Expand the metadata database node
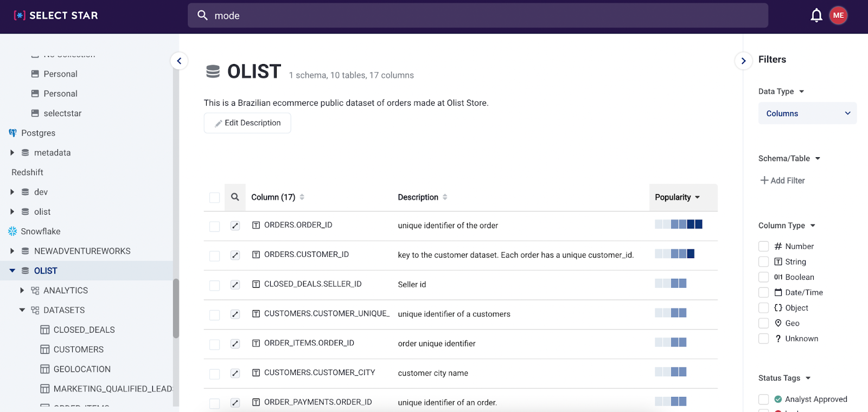This screenshot has width=868, height=412. click(x=12, y=153)
